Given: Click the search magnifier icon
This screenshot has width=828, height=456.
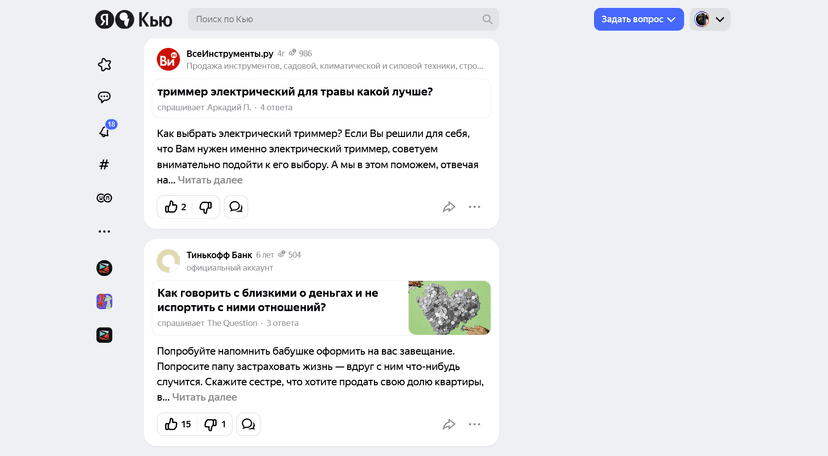Looking at the screenshot, I should coord(487,20).
